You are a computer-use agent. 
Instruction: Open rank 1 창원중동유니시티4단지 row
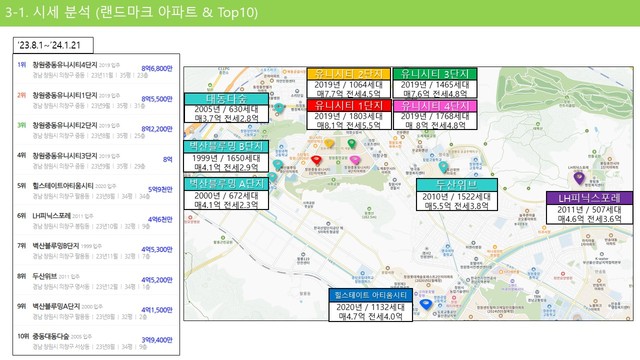coord(96,70)
